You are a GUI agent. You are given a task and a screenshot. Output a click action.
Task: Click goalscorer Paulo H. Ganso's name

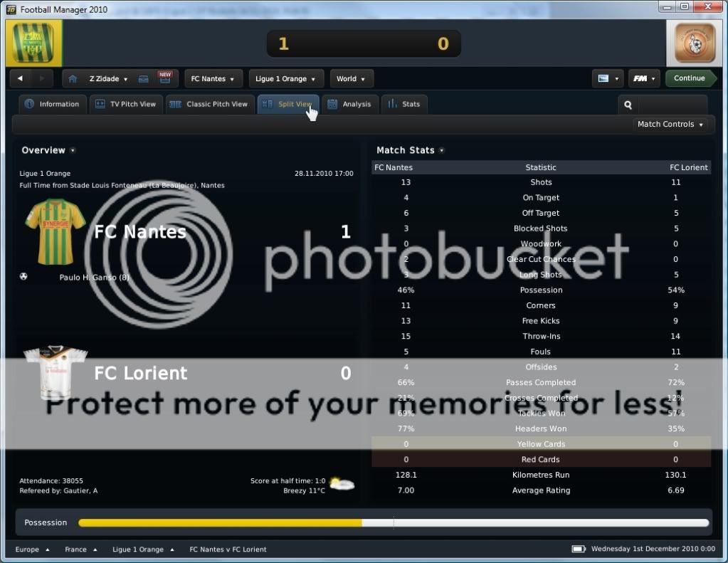94,278
